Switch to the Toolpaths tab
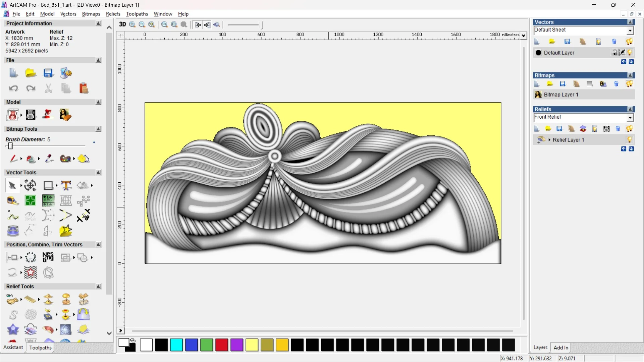Viewport: 644px width, 362px height. [40, 348]
